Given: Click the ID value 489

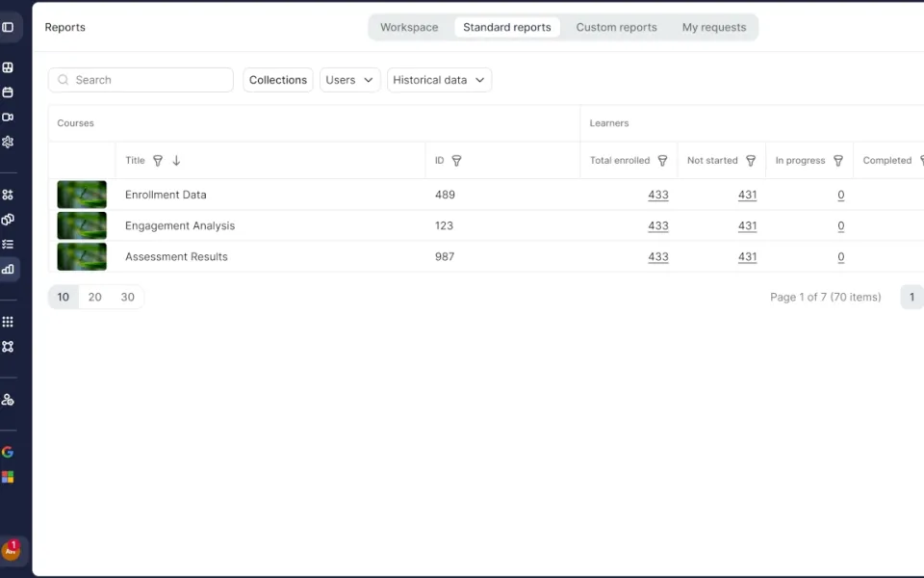Looking at the screenshot, I should pos(445,195).
